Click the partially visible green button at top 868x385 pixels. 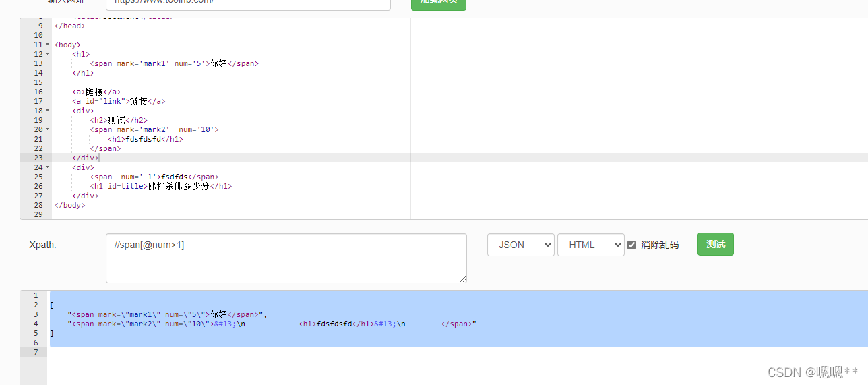439,5
